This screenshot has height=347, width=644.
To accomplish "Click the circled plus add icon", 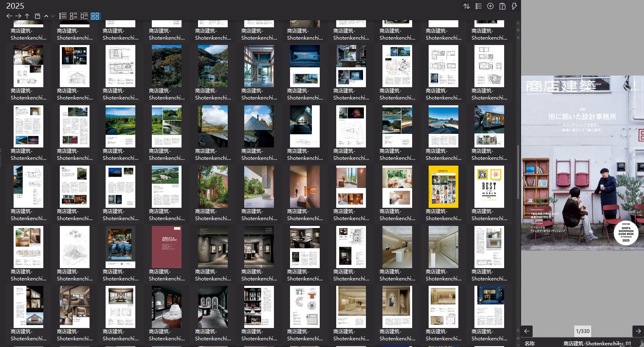I will click(x=490, y=6).
